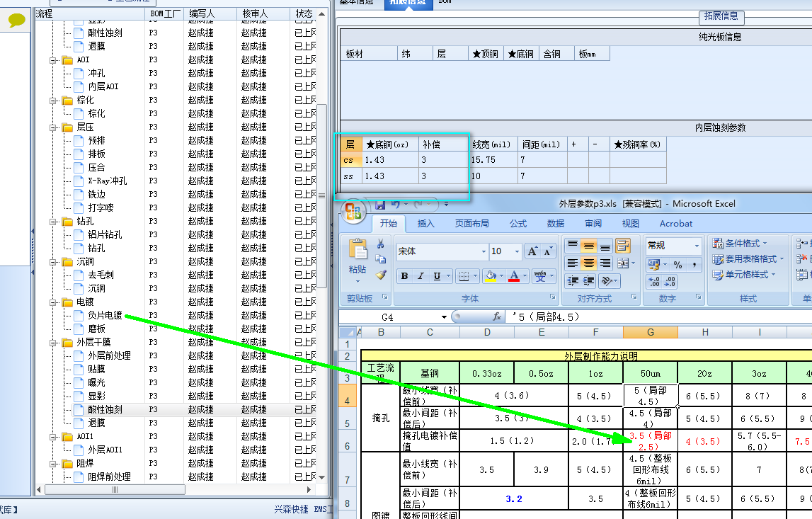Align text right in cell
812x519 pixels.
[x=605, y=263]
